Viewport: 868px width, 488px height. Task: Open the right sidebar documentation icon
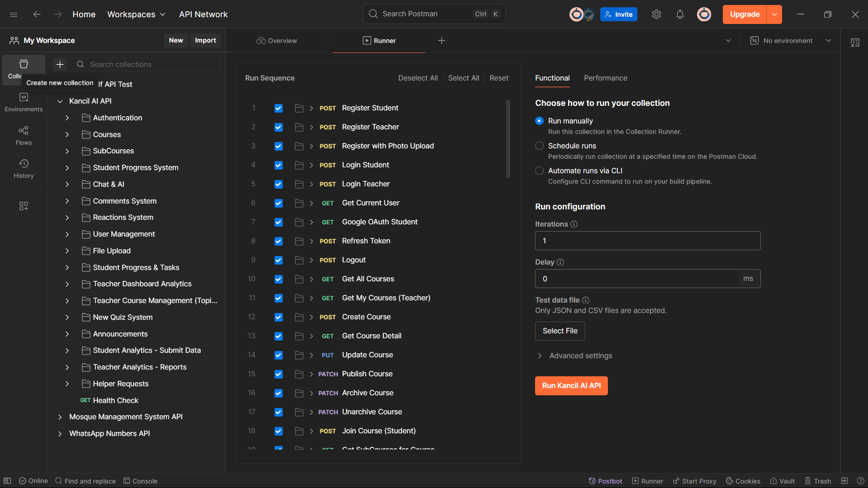tap(855, 43)
